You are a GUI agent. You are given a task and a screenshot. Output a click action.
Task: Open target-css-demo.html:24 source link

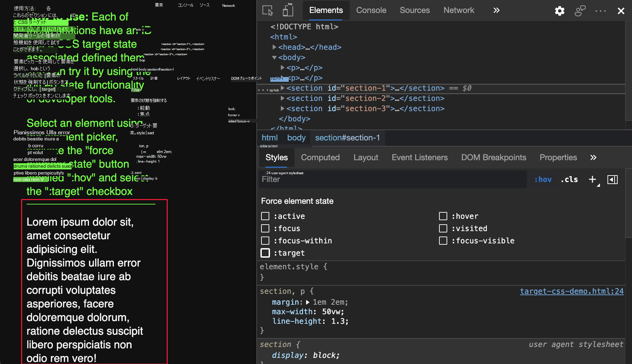click(571, 291)
